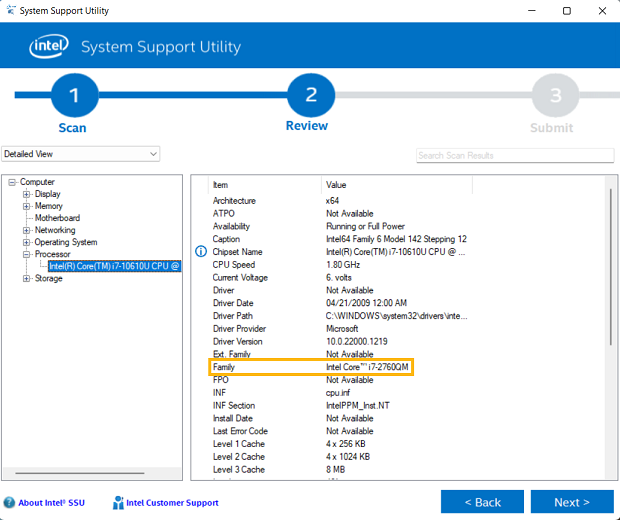Open Intel Customer Support link
The width and height of the screenshot is (620, 520).
(x=172, y=503)
